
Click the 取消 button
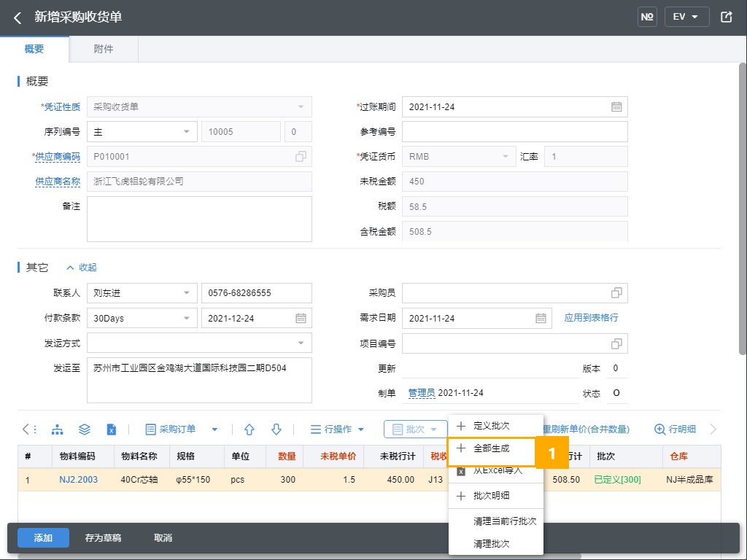point(163,537)
